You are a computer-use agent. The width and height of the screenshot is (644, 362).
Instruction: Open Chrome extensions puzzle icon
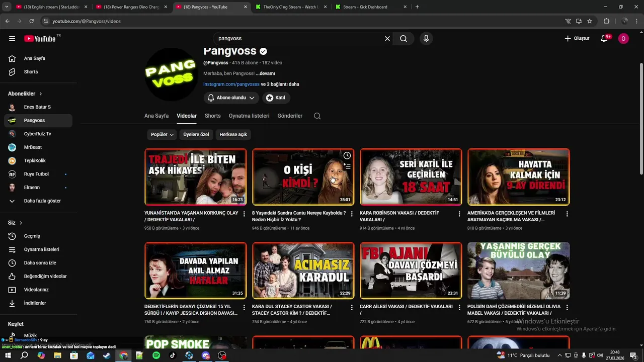(606, 21)
